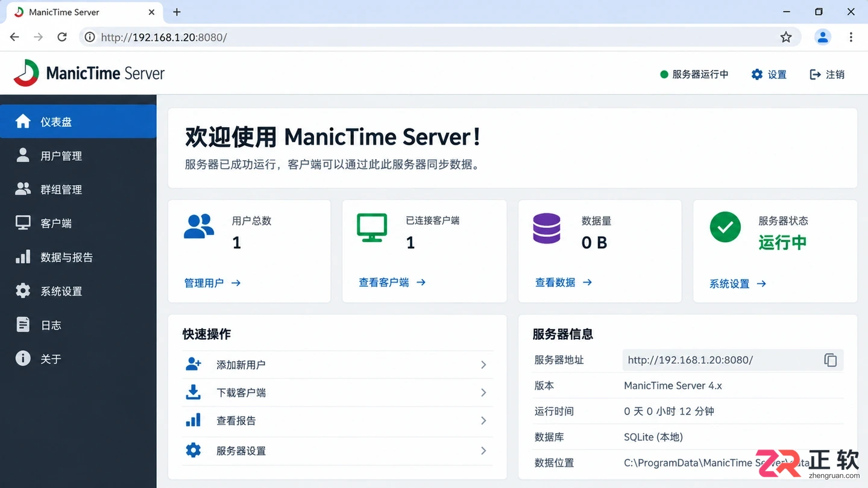
Task: Click the purple database icon in 数据量 card
Action: point(547,228)
